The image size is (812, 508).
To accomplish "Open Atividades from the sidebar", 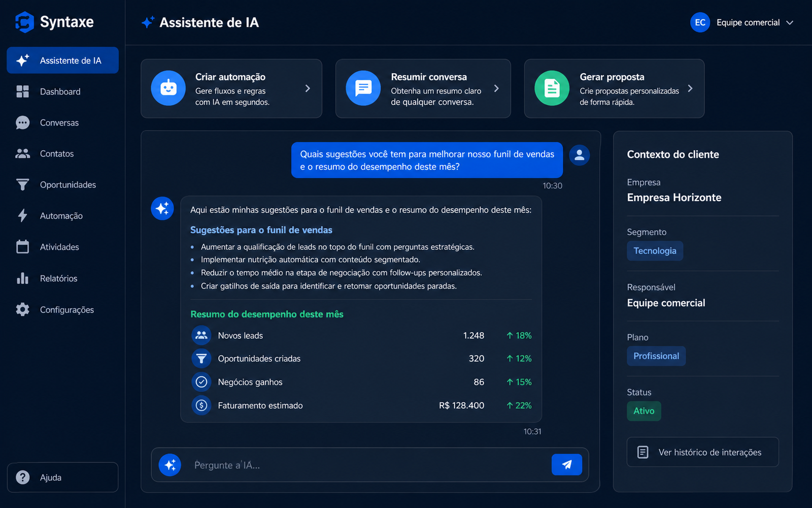I will (x=62, y=247).
